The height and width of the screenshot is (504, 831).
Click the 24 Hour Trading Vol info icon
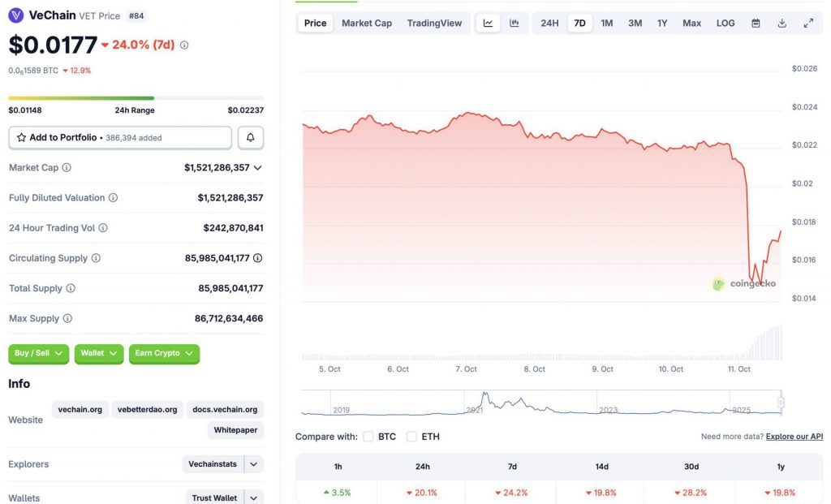(x=103, y=228)
